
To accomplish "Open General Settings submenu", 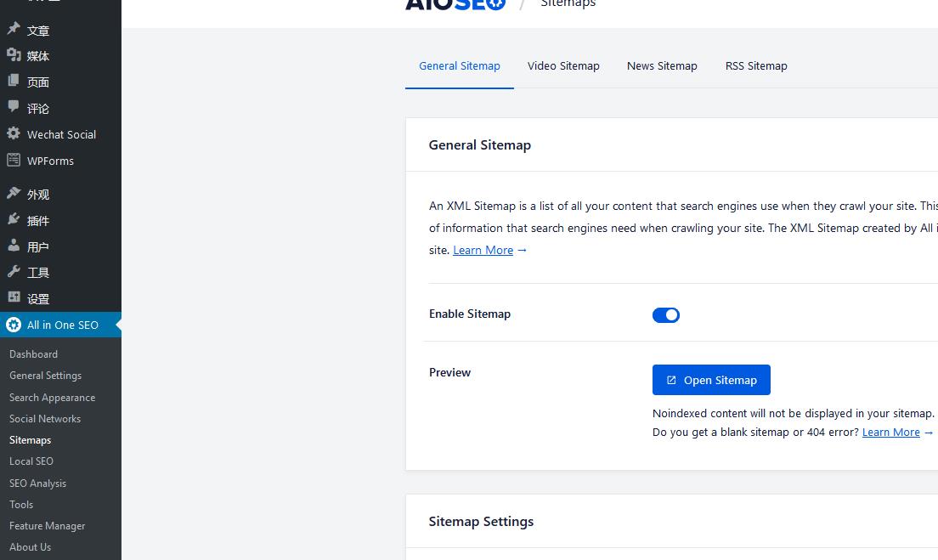I will (46, 376).
